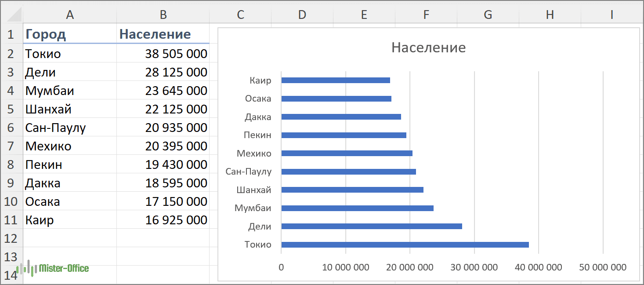This screenshot has width=644, height=285.
Task: Click chart axis label 'Токио'
Action: click(258, 245)
